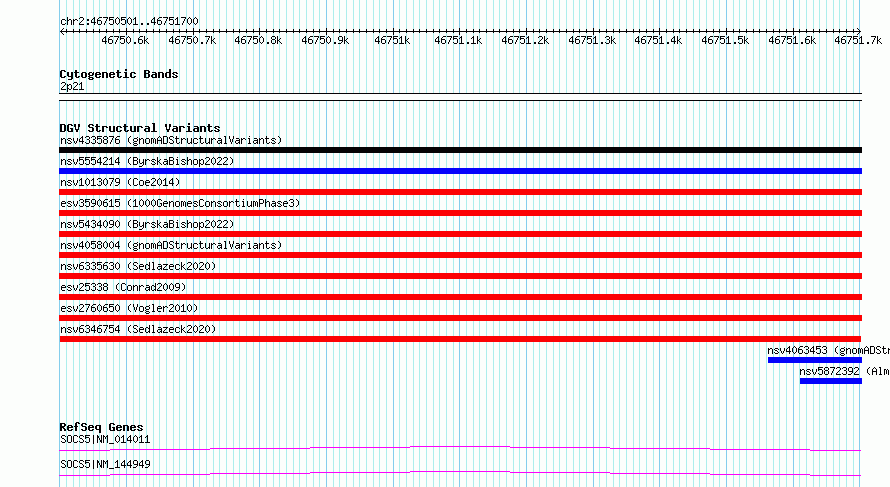Screen dimensions: 890x487
Task: Click the chr2:46750501..46751700 coordinate label
Action: (x=129, y=22)
